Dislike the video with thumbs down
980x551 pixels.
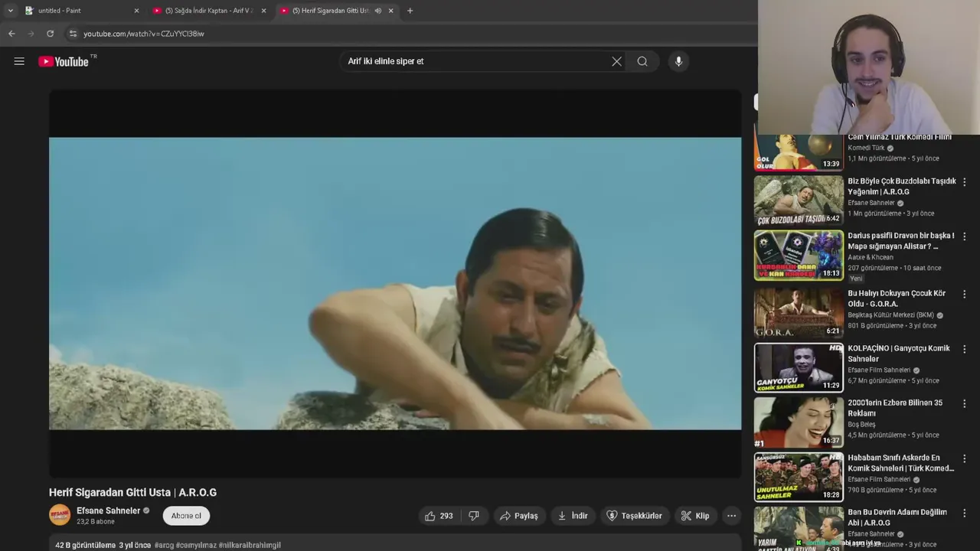pyautogui.click(x=474, y=516)
